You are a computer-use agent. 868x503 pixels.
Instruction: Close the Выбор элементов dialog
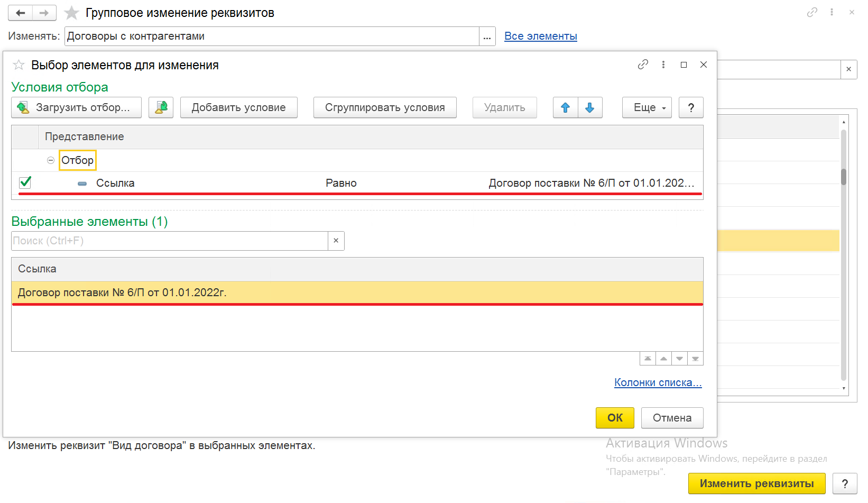[704, 65]
